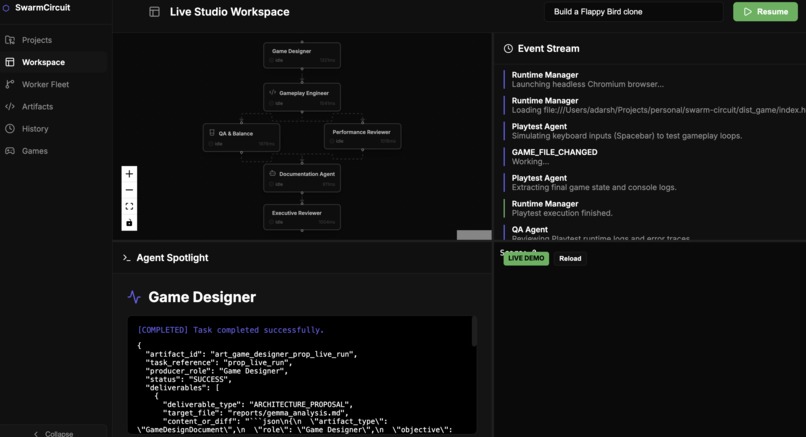Click the QA & Balance node icon
The image size is (806, 437).
(x=212, y=133)
